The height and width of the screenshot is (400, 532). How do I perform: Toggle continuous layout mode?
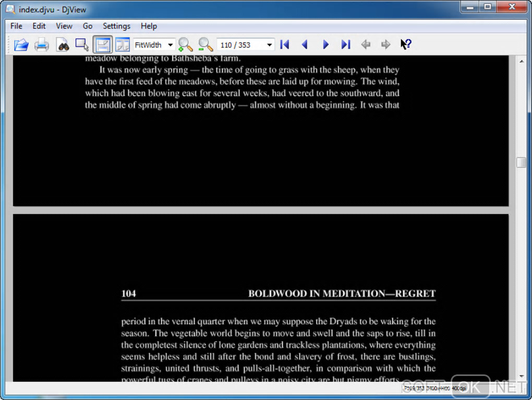102,44
